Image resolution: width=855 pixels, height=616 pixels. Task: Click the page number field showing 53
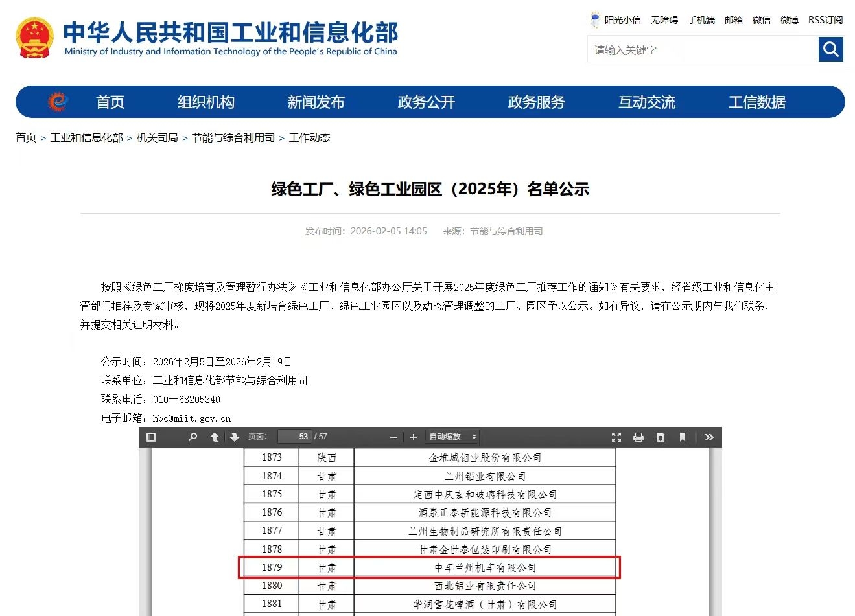[296, 437]
